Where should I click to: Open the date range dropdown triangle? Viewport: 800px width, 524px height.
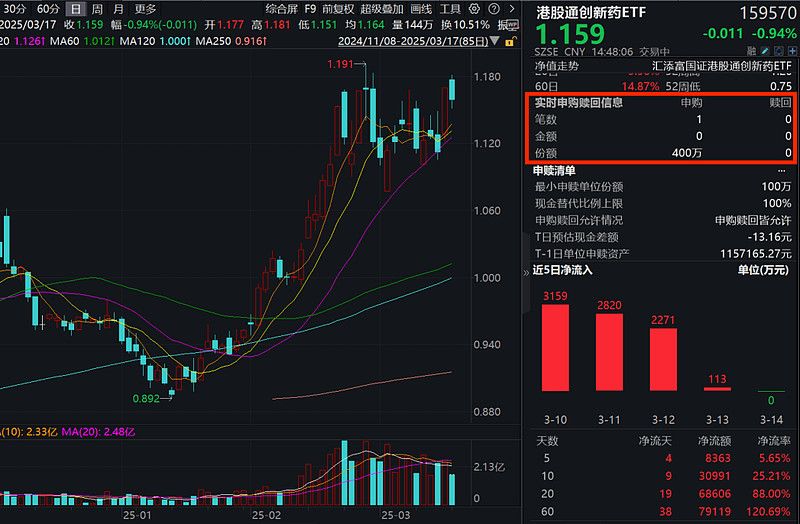pos(494,41)
